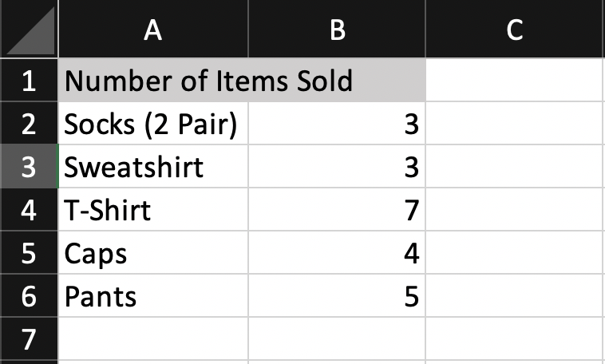Select row 6 header
Image resolution: width=605 pixels, height=364 pixels.
pos(29,296)
